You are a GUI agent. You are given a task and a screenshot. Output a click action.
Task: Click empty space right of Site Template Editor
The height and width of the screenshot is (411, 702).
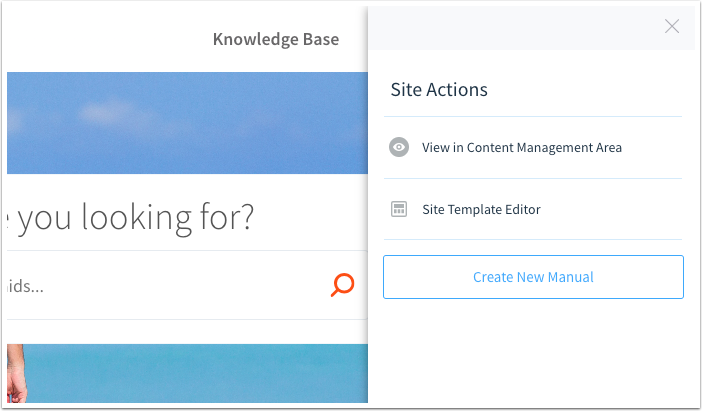pos(620,210)
